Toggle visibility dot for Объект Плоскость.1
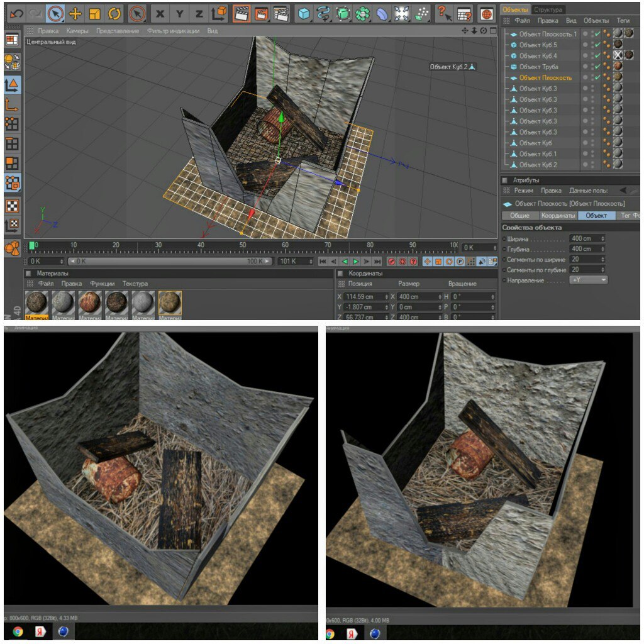 586,34
